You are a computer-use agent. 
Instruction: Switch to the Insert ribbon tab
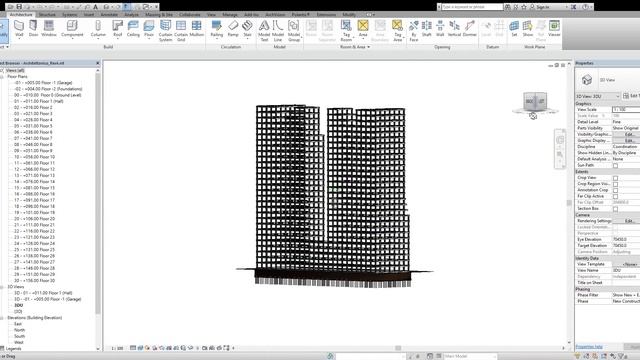click(x=89, y=15)
